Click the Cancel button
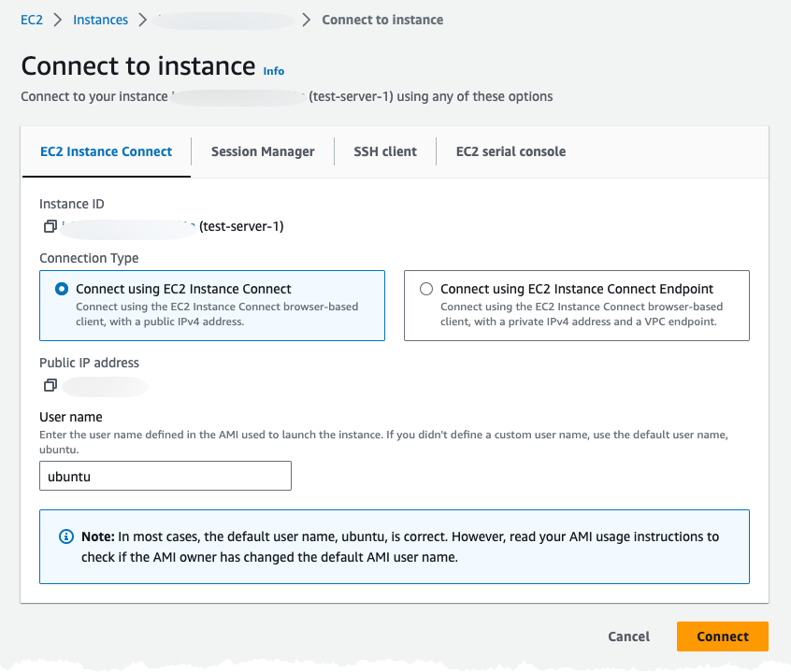 tap(628, 636)
